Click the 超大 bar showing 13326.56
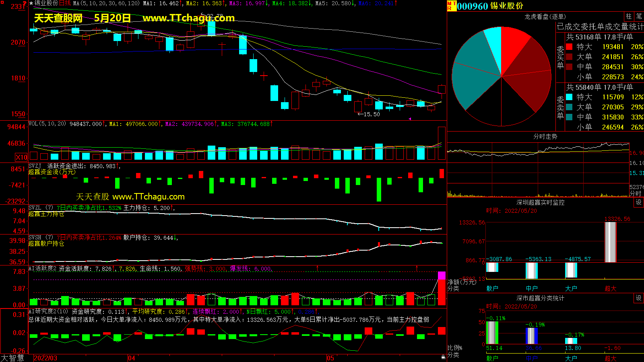Viewport: 644px width, 362px height. click(610, 242)
